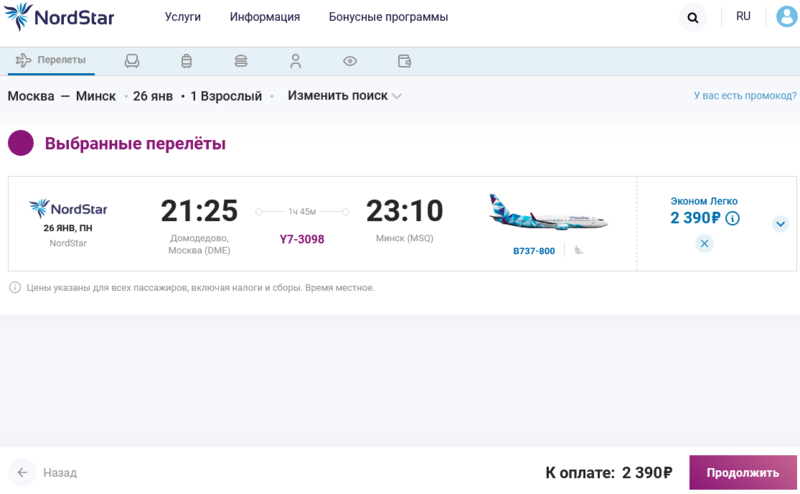The width and height of the screenshot is (800, 494).
Task: Switch language via RU selector
Action: point(743,17)
